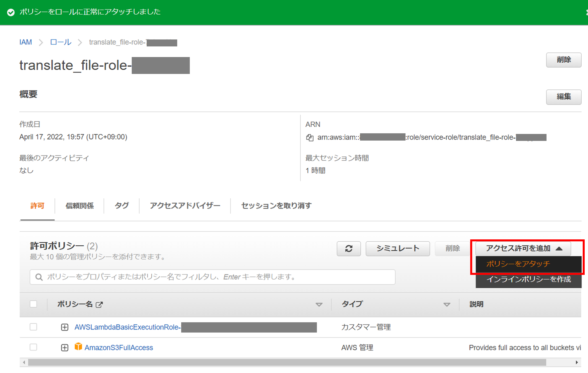Click the role ARN text

(432, 137)
